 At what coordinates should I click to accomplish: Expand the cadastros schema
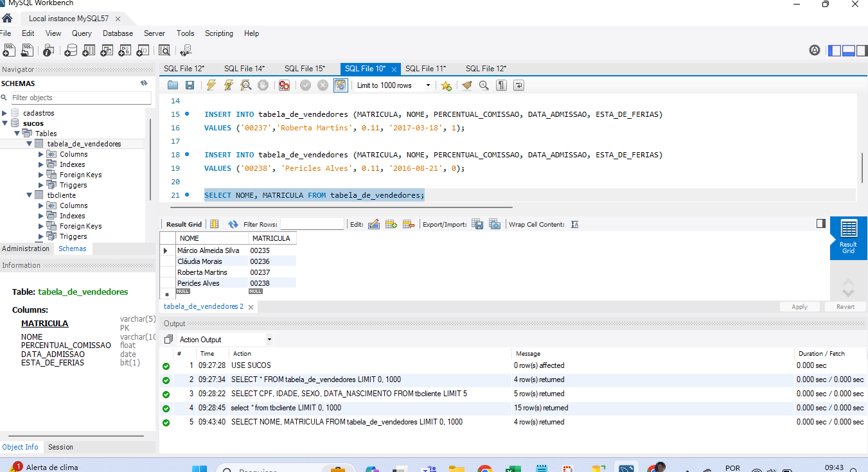pos(4,113)
